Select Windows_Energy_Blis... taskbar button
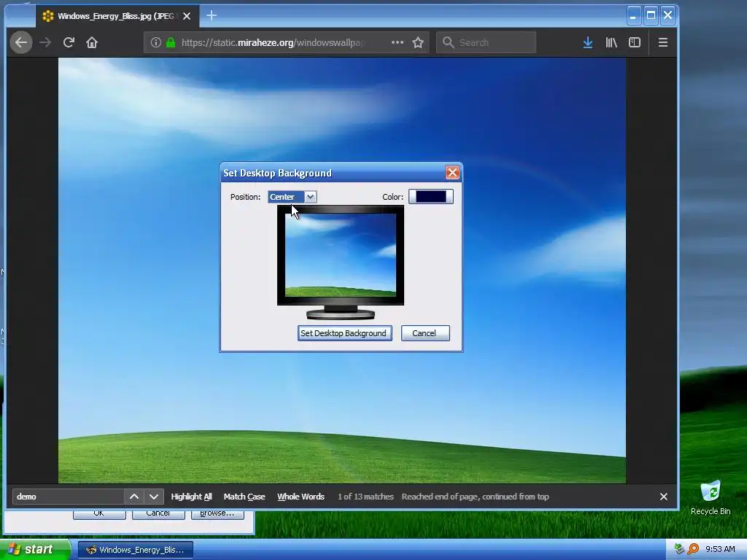 [x=135, y=550]
